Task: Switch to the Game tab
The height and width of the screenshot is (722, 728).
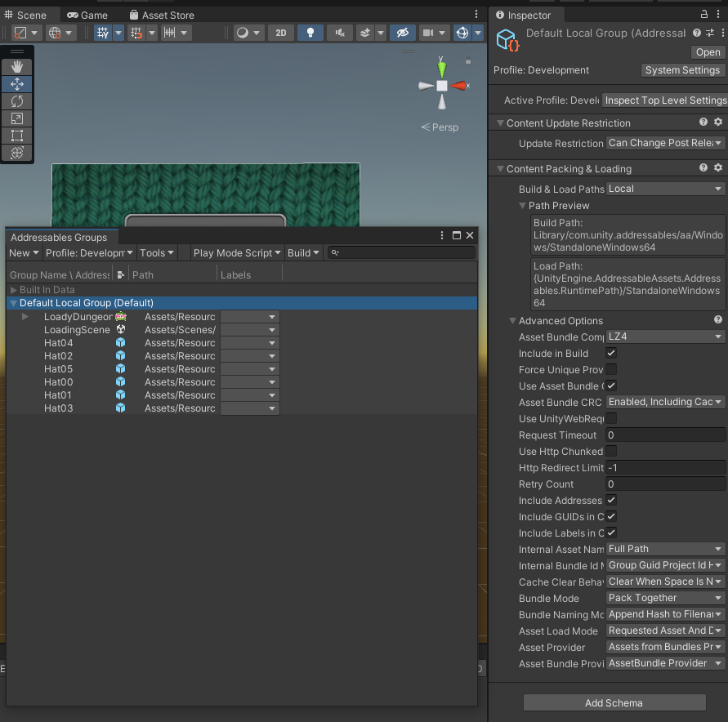Action: (x=87, y=16)
